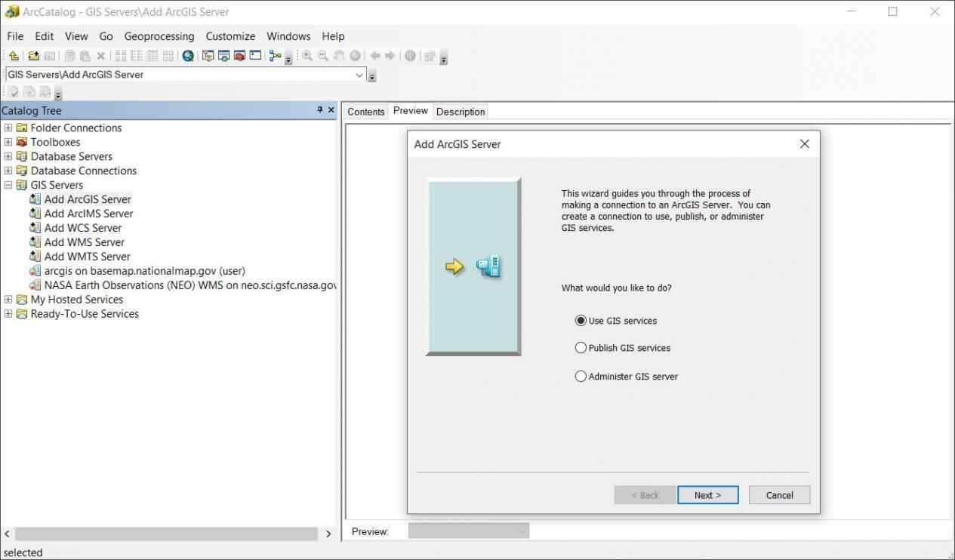This screenshot has height=560, width=955.
Task: Collapse the GIS Servers node
Action: click(8, 185)
